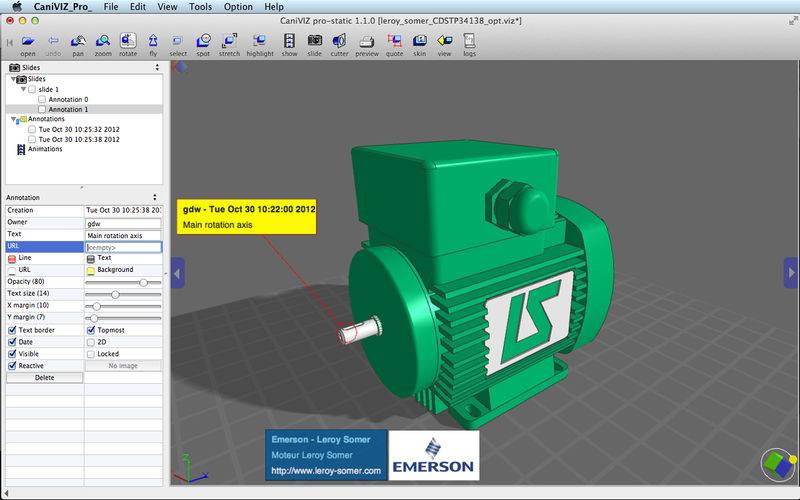800x500 pixels.
Task: Click the XYZ axis gizmo
Action: [x=190, y=468]
